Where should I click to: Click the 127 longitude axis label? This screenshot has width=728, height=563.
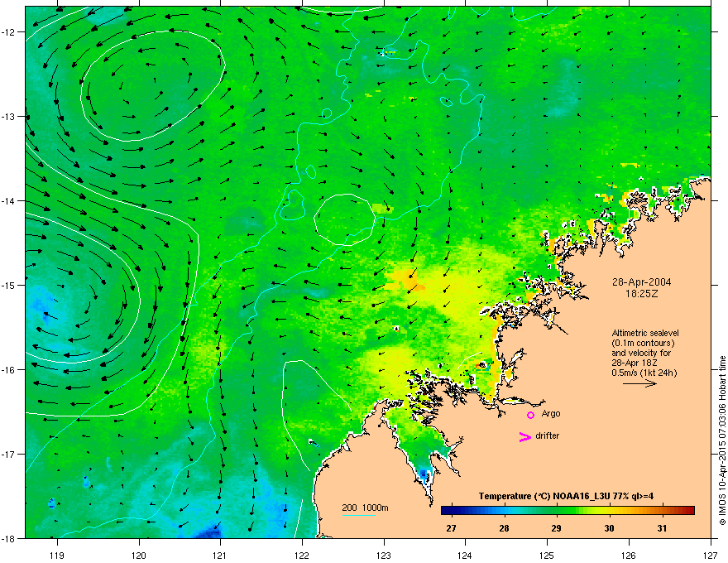click(711, 555)
